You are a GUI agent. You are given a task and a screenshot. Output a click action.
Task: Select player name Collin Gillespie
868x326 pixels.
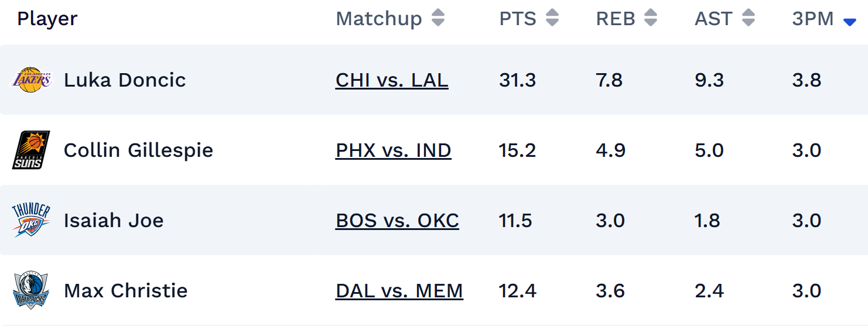click(x=138, y=150)
